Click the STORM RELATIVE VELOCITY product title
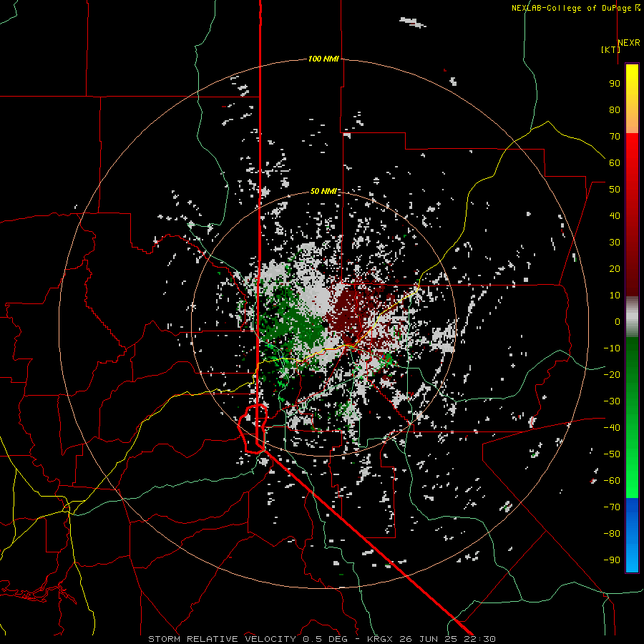The height and width of the screenshot is (644, 644). (223, 639)
